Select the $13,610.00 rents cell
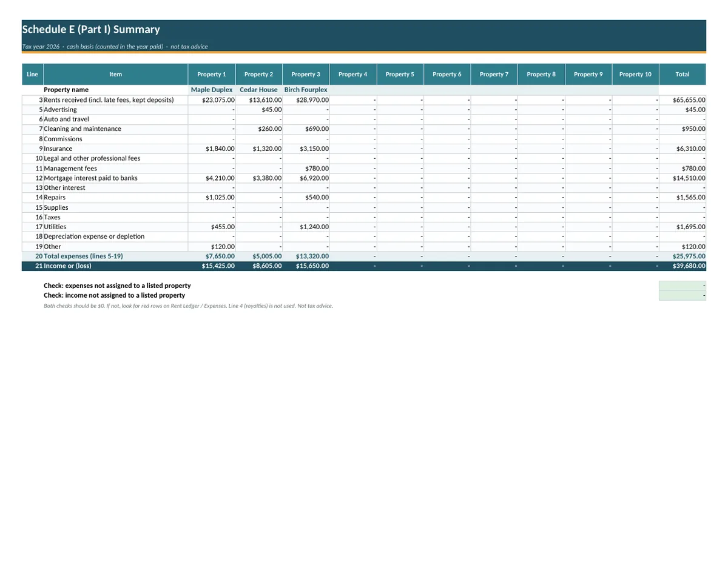 coord(259,99)
